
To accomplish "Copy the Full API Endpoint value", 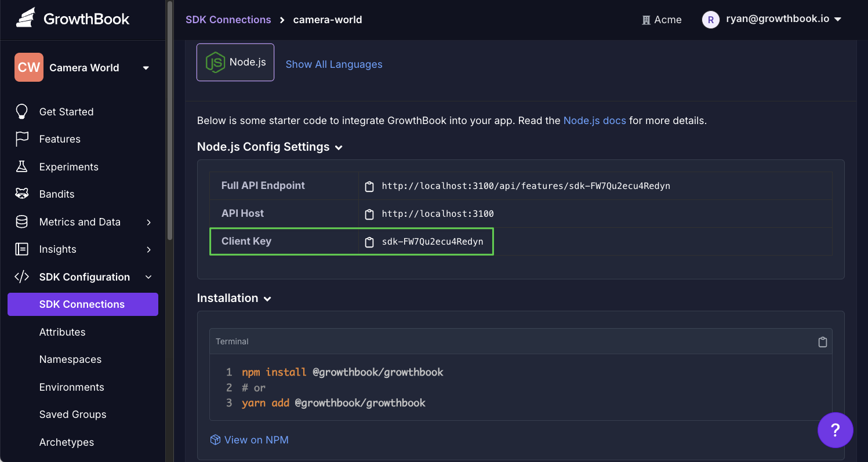I will [369, 187].
